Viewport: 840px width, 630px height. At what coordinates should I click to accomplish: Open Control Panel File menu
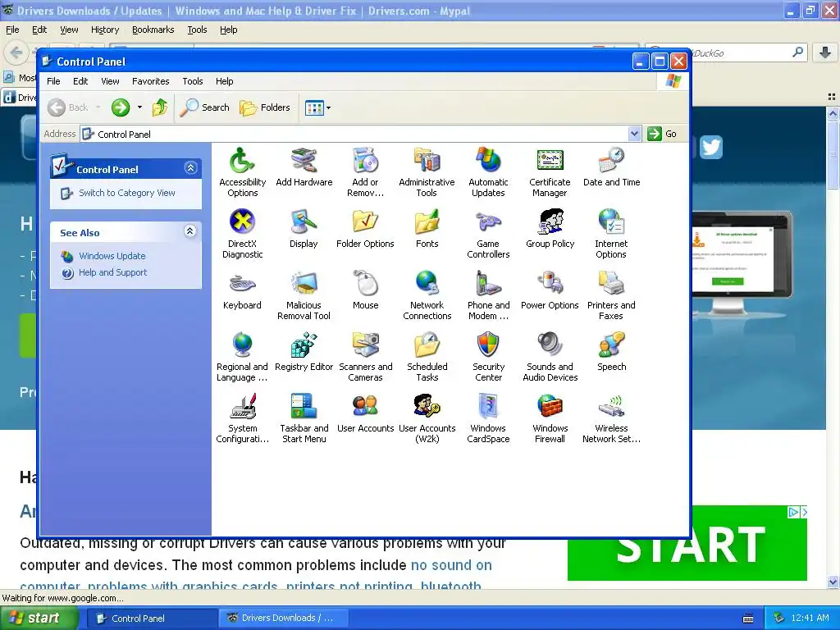click(53, 81)
